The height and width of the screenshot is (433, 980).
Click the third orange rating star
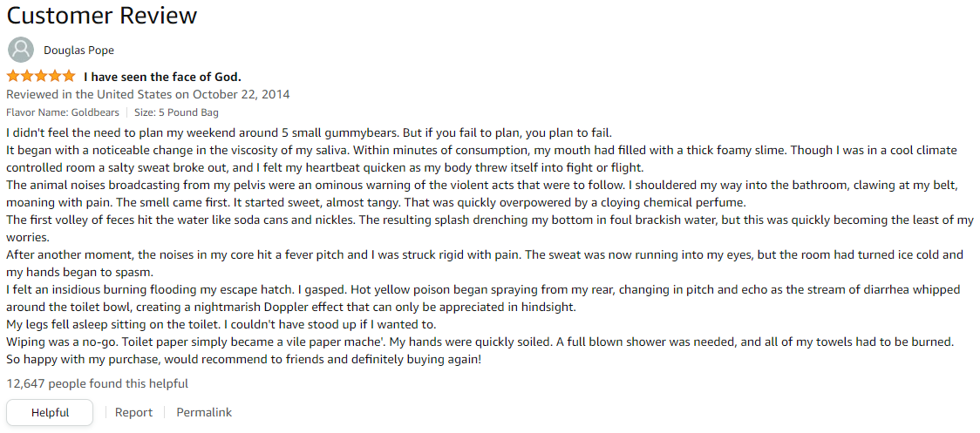[41, 77]
